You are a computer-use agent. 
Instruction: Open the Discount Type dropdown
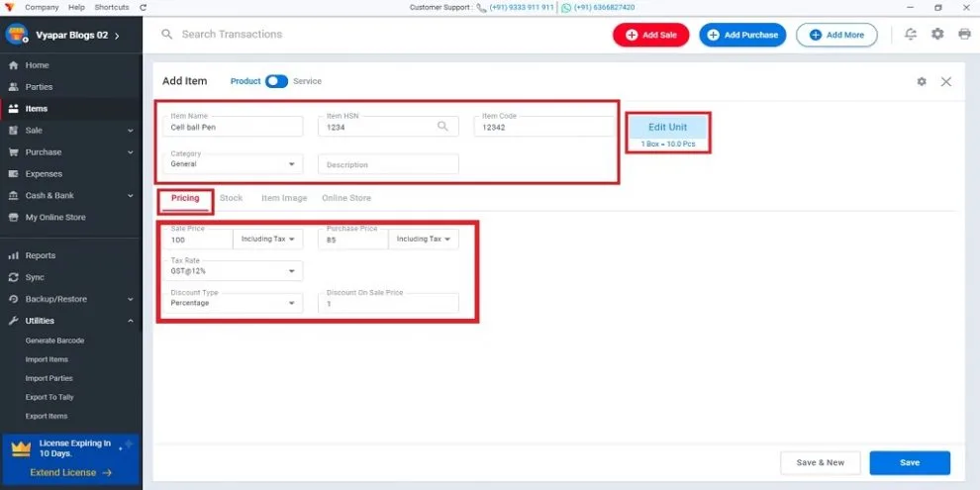[x=233, y=303]
